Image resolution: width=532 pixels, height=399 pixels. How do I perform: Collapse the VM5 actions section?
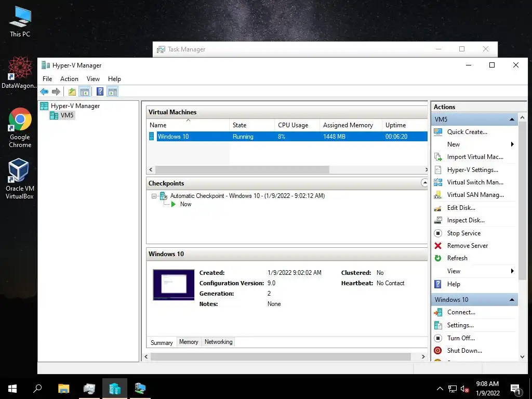click(512, 119)
